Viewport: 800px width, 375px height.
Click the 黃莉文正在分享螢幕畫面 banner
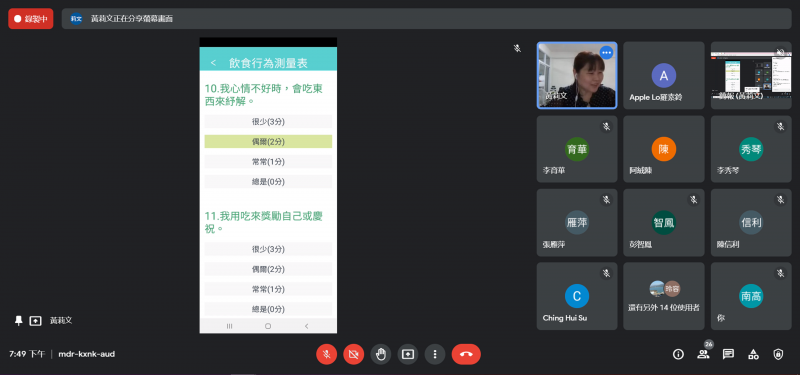427,19
